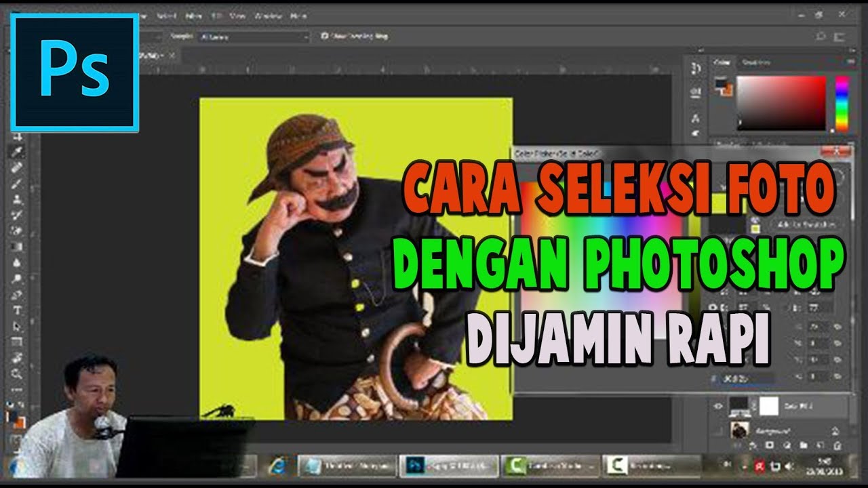868x488 pixels.
Task: Click the Color panel rainbow hue slider
Action: (x=842, y=103)
